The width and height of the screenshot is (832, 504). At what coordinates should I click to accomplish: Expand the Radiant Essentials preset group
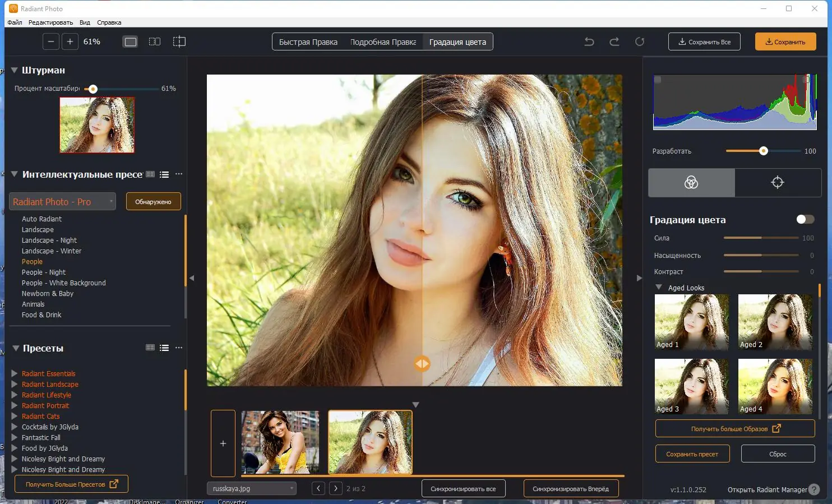tap(15, 373)
